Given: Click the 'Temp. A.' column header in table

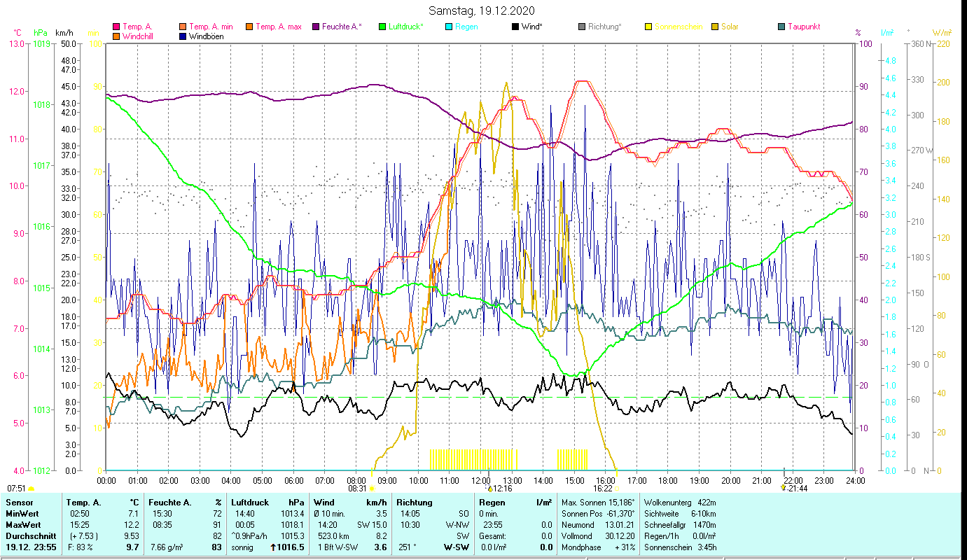Looking at the screenshot, I should pyautogui.click(x=83, y=503).
